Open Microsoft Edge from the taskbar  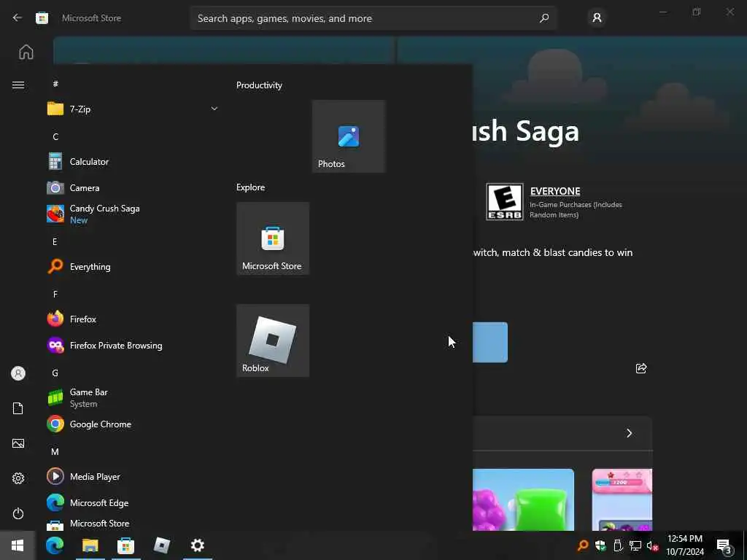point(55,545)
